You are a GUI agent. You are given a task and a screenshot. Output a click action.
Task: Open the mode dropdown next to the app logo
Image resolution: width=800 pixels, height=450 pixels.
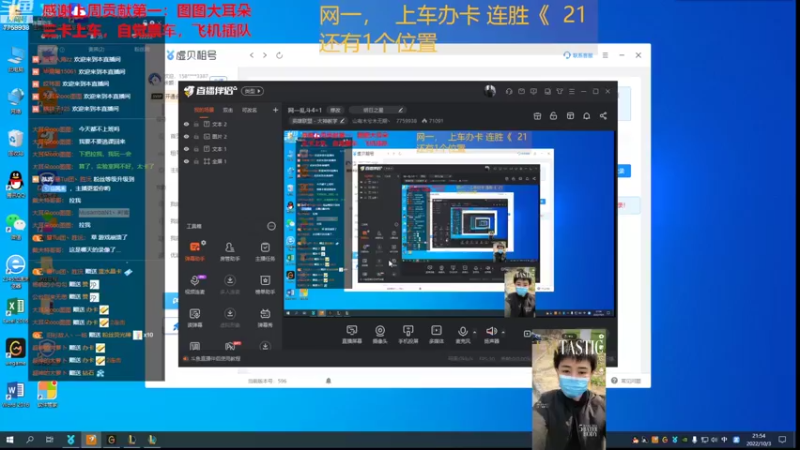tap(253, 91)
